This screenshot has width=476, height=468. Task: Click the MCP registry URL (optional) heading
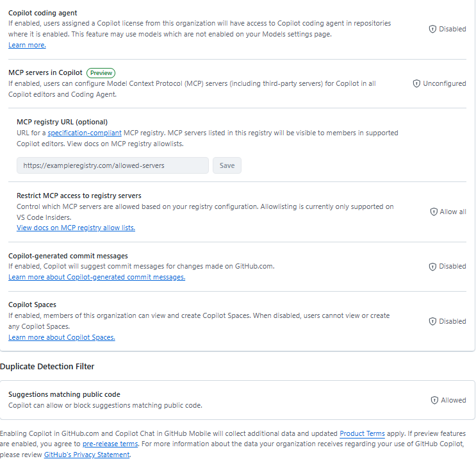pos(62,122)
